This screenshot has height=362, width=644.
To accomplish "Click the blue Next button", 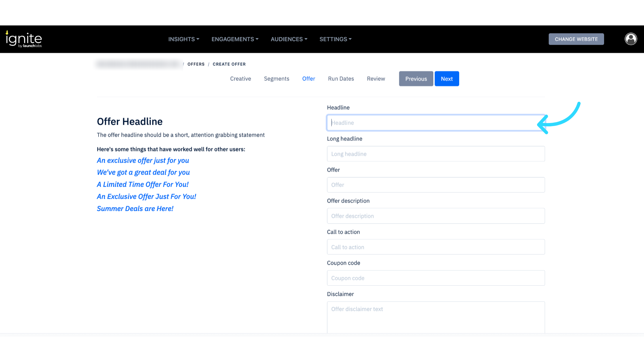I will pos(447,79).
